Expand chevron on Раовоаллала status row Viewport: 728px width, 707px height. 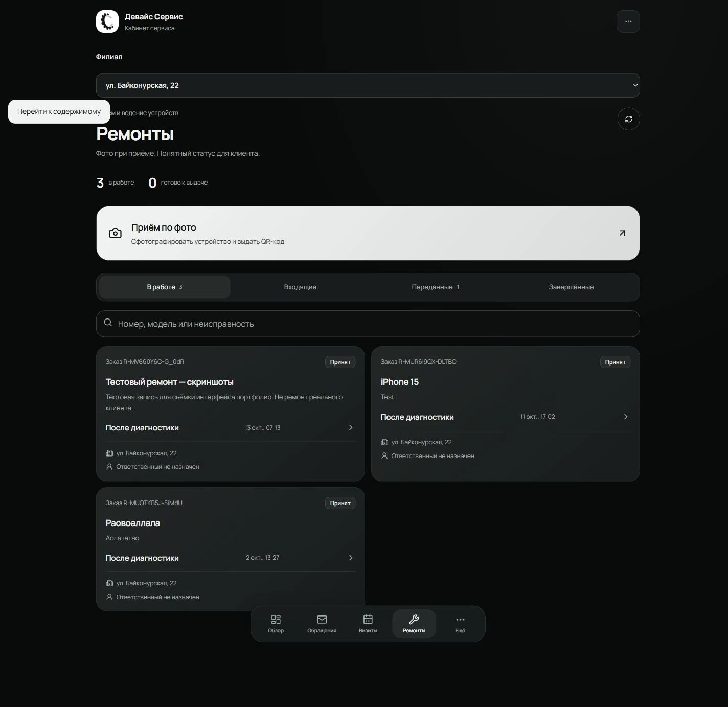tap(351, 558)
